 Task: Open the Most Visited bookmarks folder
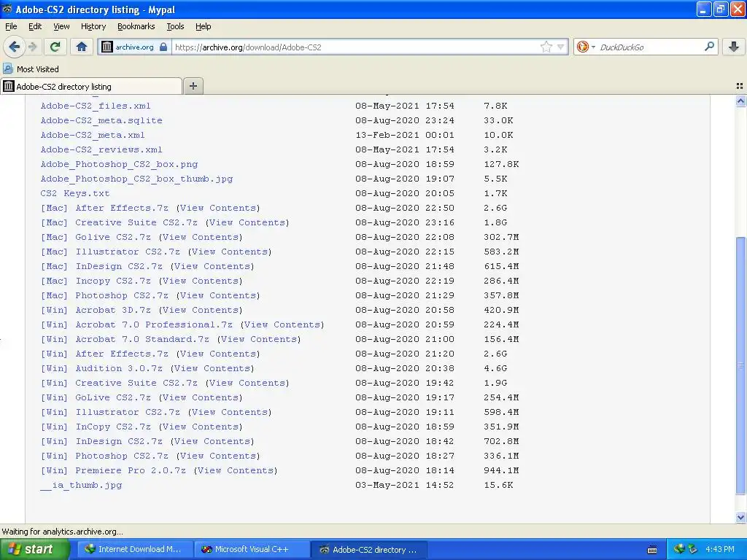[31, 69]
